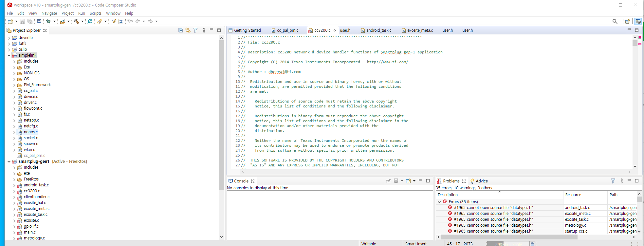Switch to the Advice tab
The image size is (644, 246).
[x=479, y=181]
